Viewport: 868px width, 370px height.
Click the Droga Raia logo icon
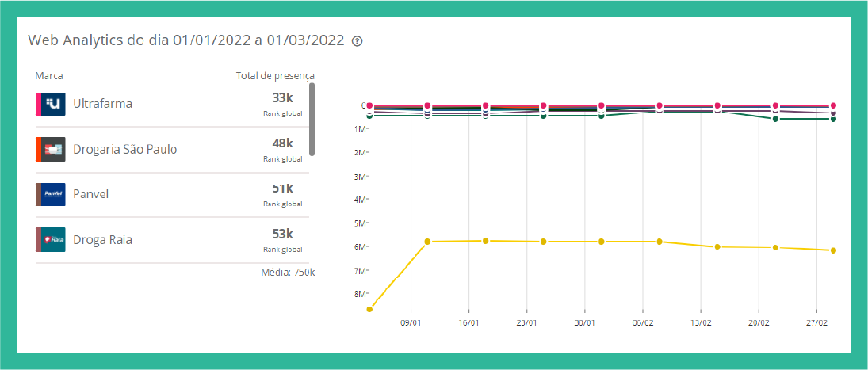[53, 239]
